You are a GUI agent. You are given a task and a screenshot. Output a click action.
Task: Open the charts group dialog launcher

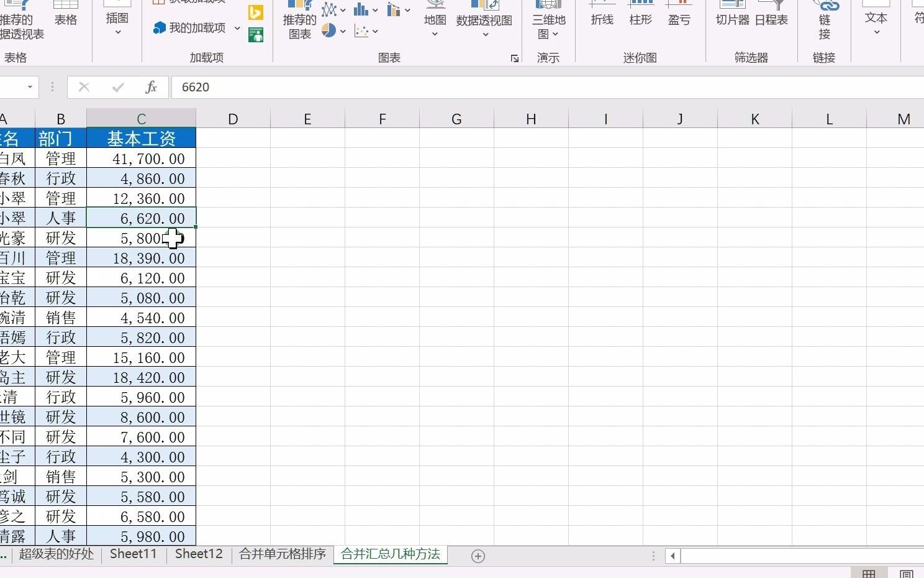click(515, 58)
